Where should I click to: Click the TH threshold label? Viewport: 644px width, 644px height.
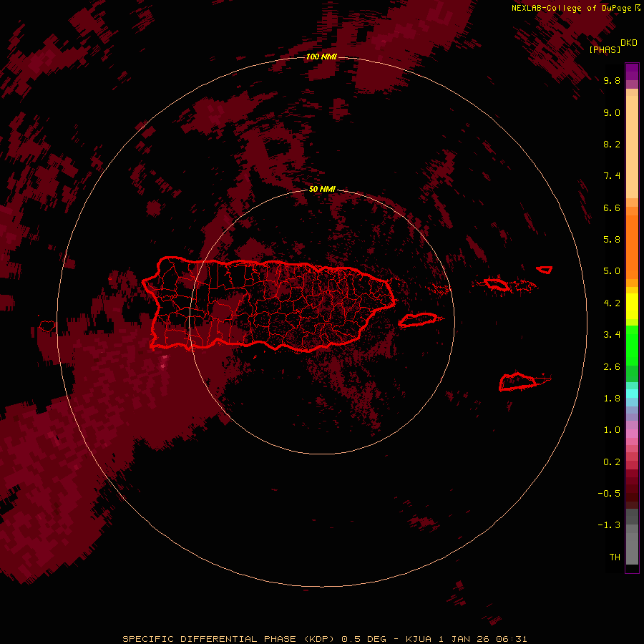click(x=615, y=557)
